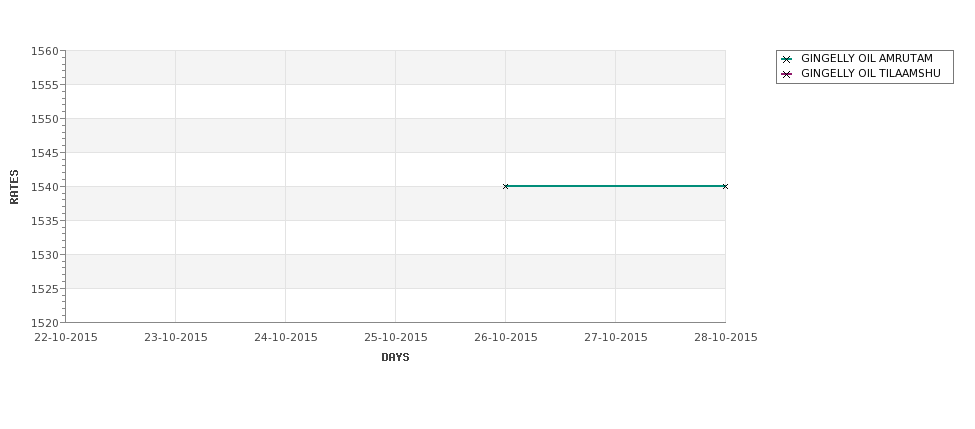Select the data point at 28-10-2015

point(725,186)
